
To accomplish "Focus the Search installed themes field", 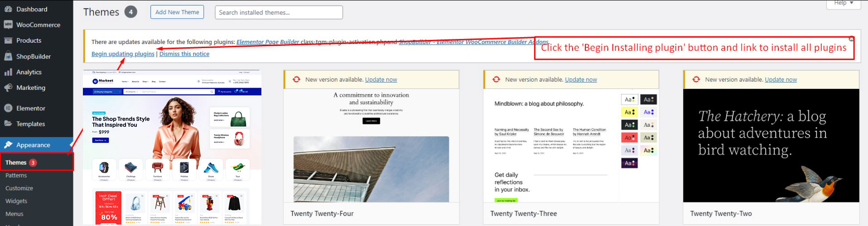I will click(x=279, y=12).
